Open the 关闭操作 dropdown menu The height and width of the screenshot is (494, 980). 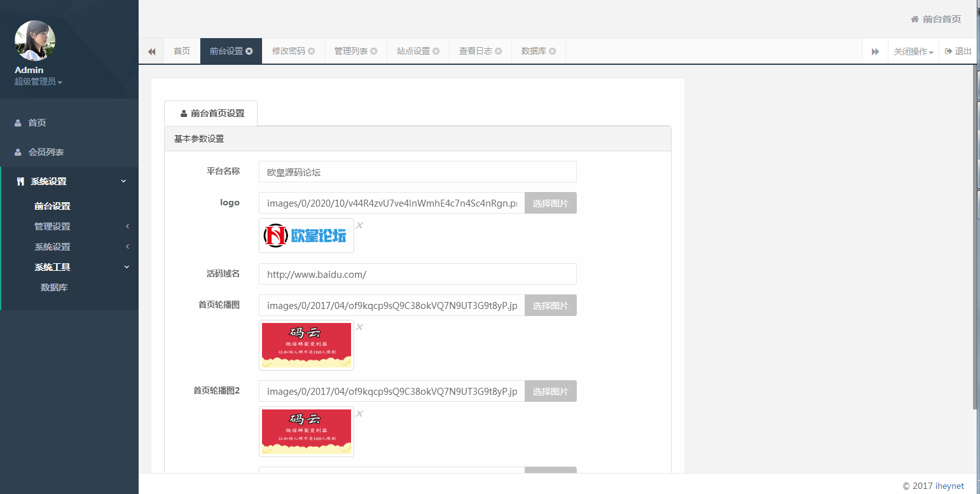[x=913, y=51]
